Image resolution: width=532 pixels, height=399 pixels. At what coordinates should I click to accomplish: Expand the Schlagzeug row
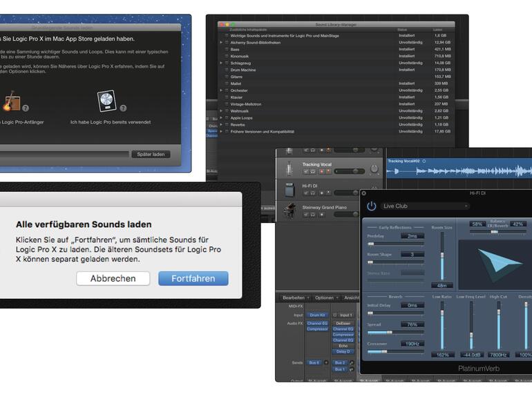(221, 63)
